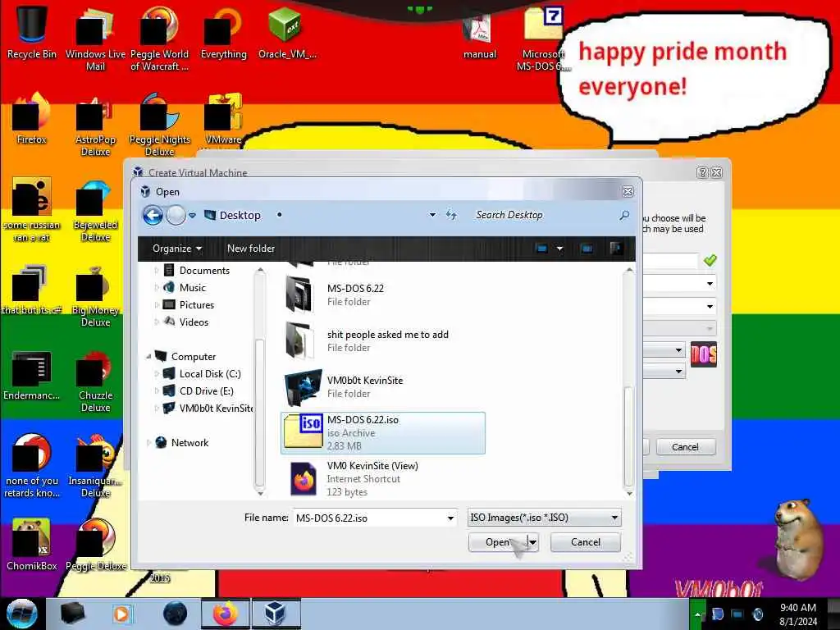Select the MS-DOS 6.22.iso file

click(383, 433)
